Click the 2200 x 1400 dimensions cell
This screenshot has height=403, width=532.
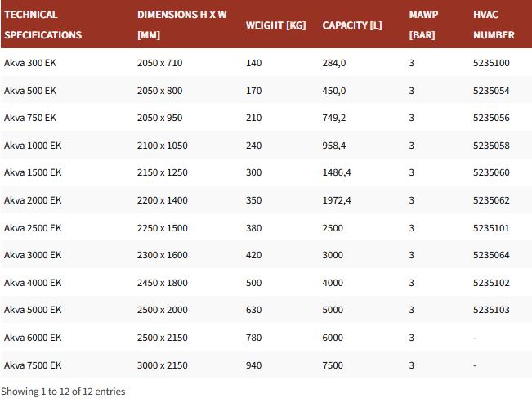point(163,200)
